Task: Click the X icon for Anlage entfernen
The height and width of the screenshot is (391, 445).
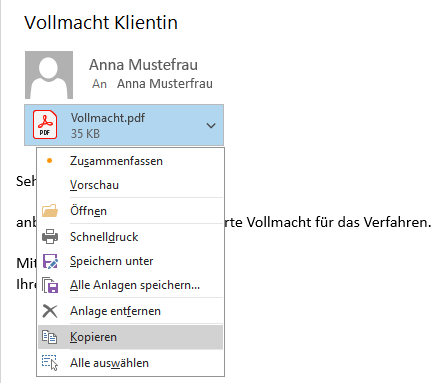Action: pyautogui.click(x=50, y=311)
